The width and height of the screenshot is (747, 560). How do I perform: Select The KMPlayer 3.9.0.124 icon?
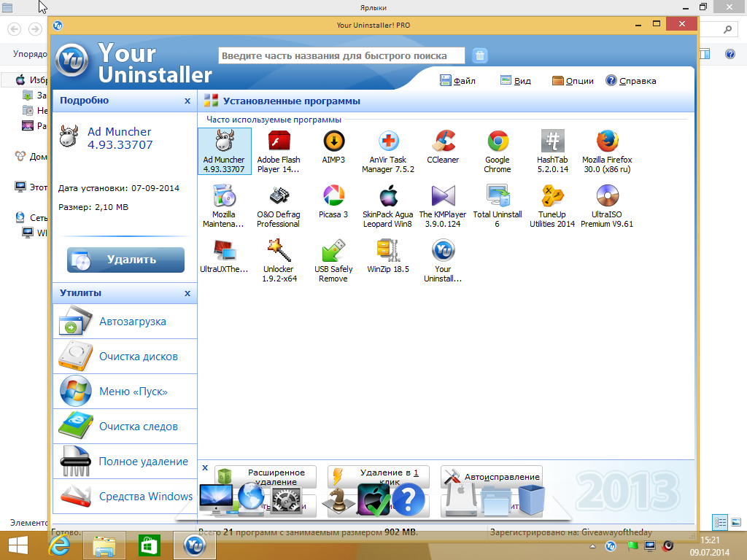(443, 206)
